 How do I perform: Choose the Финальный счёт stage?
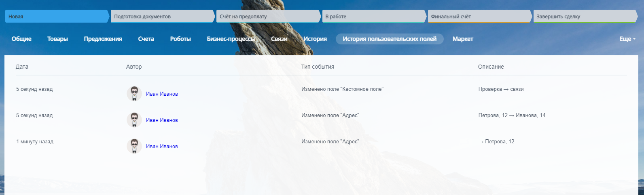[x=479, y=17]
